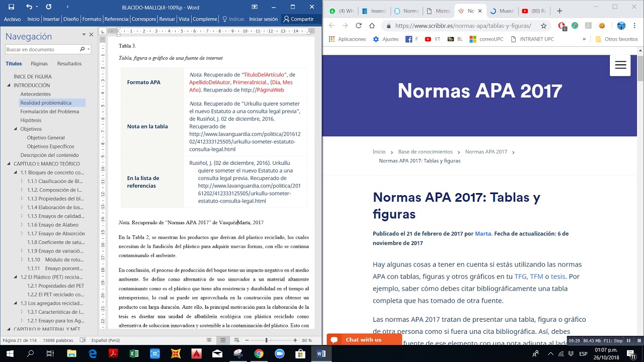
Task: Save the Word document via floppy icon
Action: 11,7
